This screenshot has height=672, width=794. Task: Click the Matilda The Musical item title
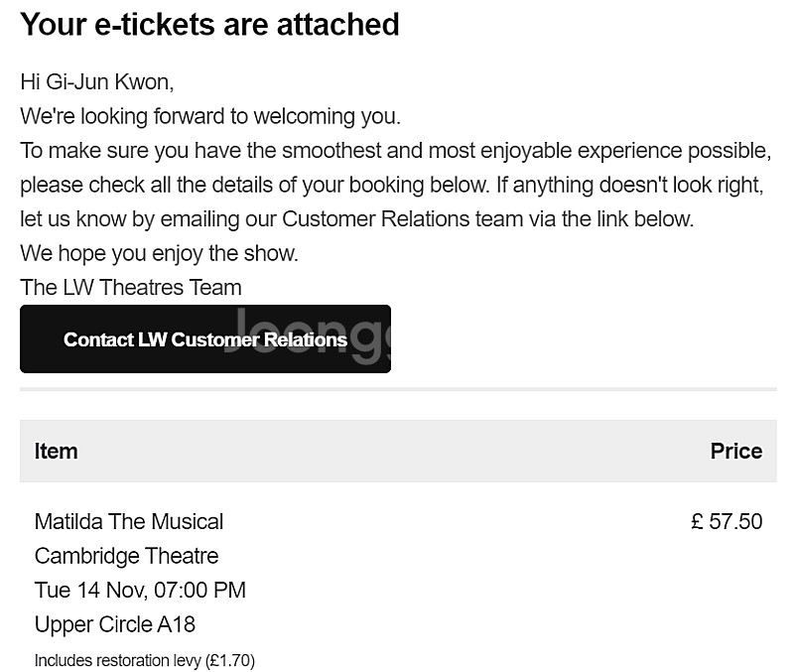coord(129,521)
